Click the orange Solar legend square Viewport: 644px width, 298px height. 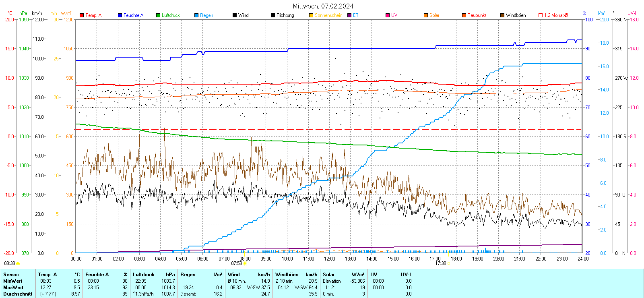tap(426, 15)
